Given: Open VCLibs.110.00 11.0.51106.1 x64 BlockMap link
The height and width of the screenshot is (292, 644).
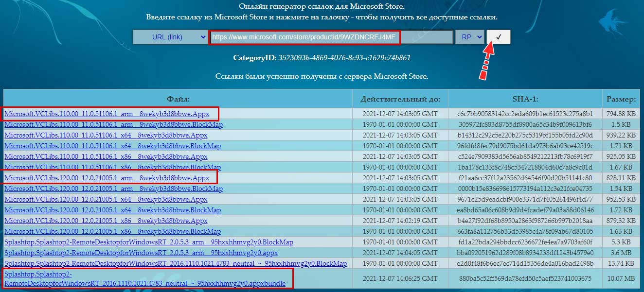Looking at the screenshot, I should [x=112, y=146].
